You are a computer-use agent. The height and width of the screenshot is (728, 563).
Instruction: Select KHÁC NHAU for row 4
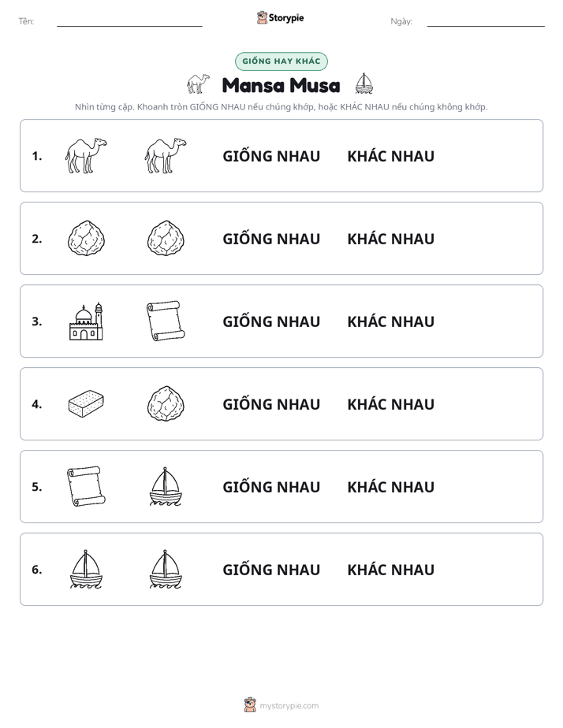pyautogui.click(x=390, y=404)
